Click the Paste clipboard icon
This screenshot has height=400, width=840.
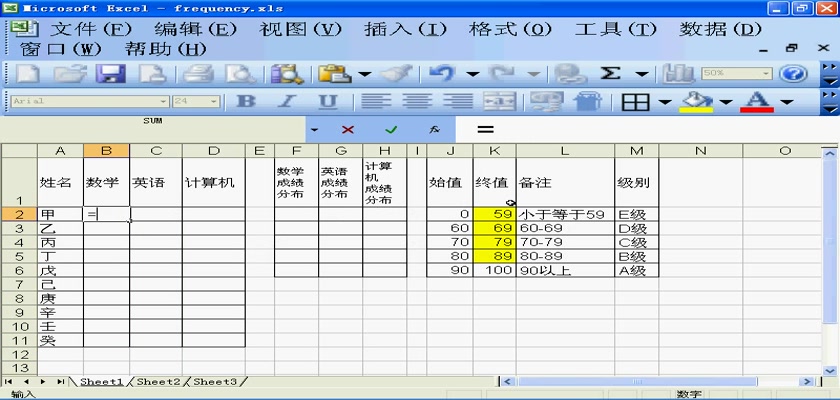coord(335,74)
